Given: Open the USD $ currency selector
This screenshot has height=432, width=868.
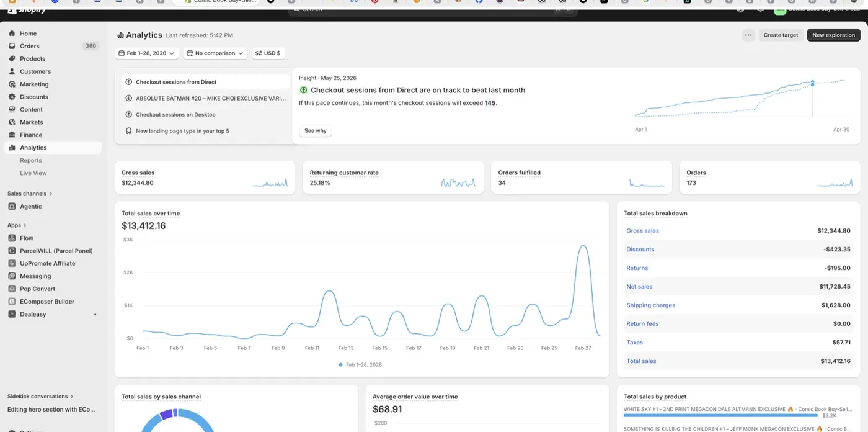Looking at the screenshot, I should tap(268, 53).
